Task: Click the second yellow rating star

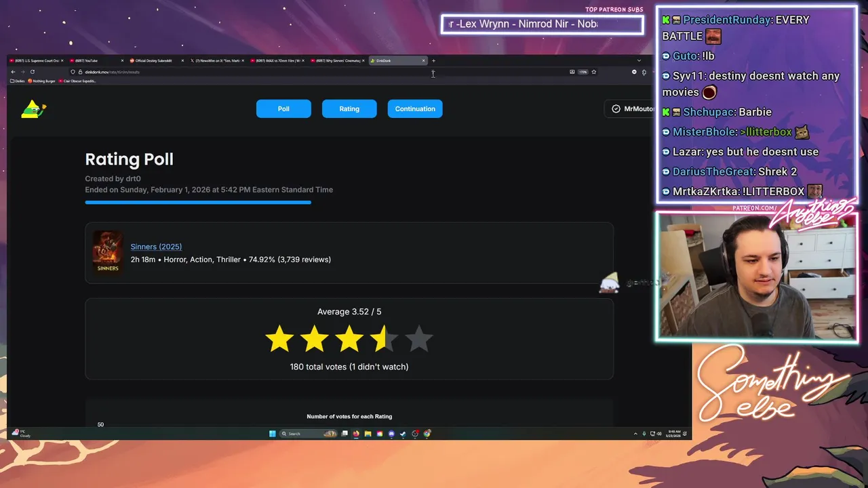Action: [315, 339]
